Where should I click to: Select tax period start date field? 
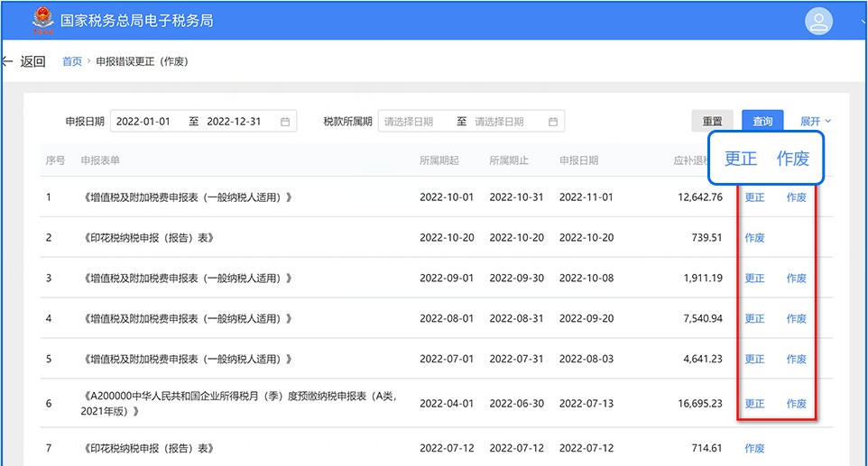click(x=411, y=122)
